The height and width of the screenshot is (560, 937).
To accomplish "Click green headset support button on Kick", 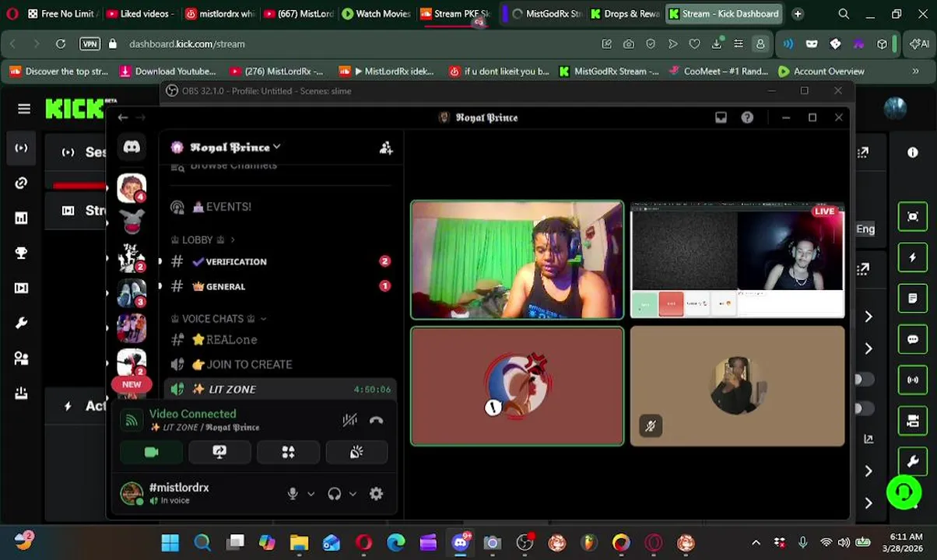I will coord(904,492).
